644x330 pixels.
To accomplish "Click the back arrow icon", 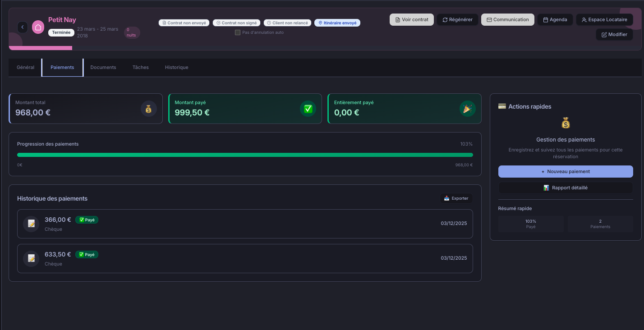I will 23,27.
